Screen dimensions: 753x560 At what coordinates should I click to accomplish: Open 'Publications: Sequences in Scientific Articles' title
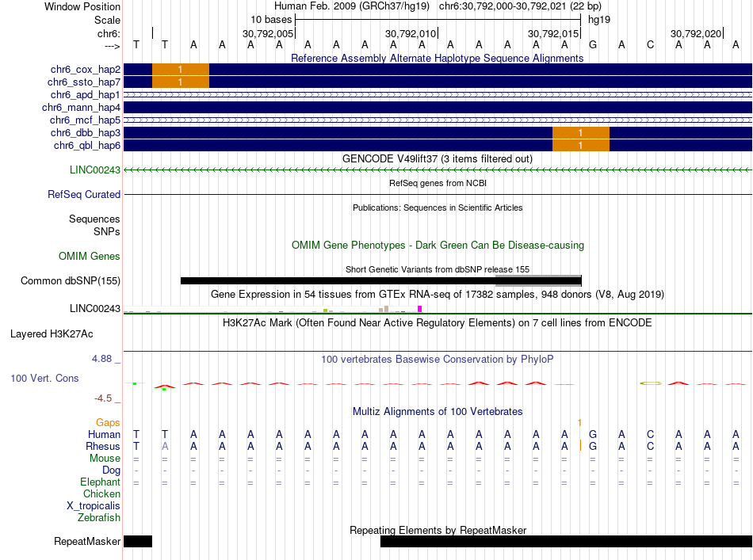(438, 208)
